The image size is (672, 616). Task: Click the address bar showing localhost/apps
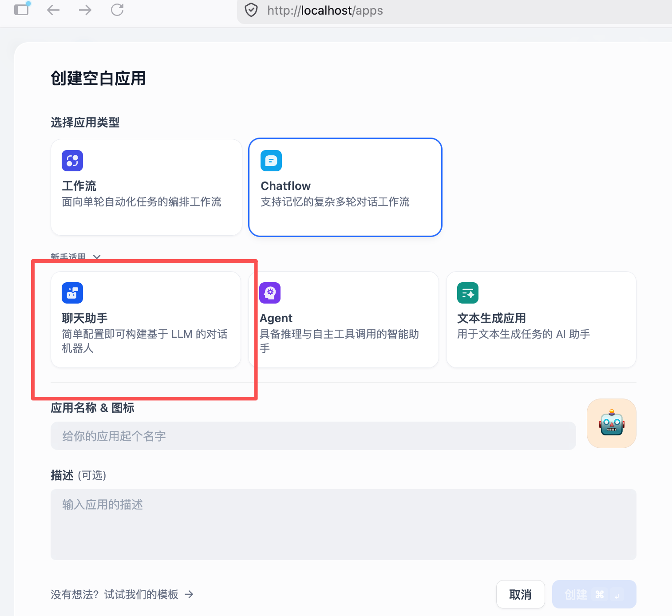[x=455, y=11]
